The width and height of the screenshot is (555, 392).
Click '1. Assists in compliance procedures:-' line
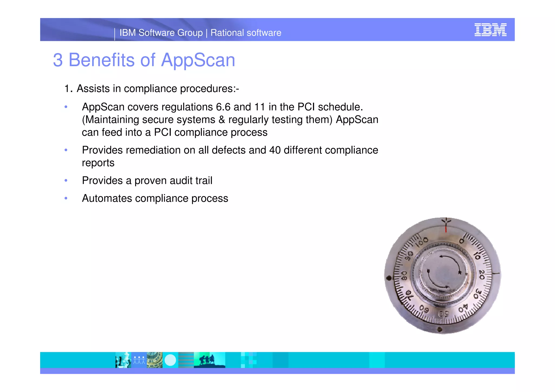coord(151,89)
